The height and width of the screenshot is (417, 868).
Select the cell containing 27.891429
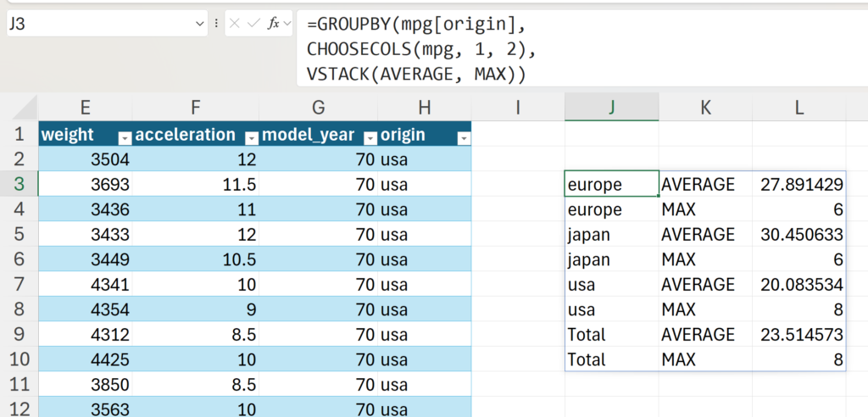798,184
